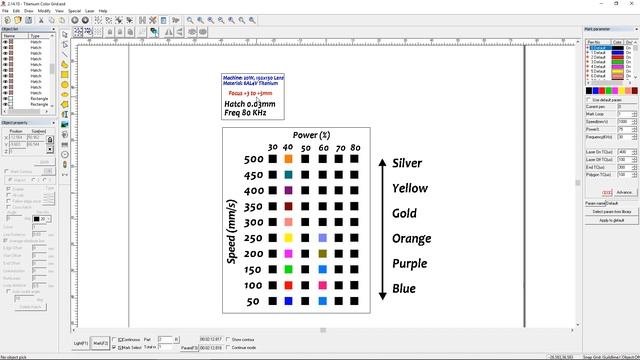The height and width of the screenshot is (360, 640).
Task: Click the Save toolbar icon
Action: [x=29, y=20]
